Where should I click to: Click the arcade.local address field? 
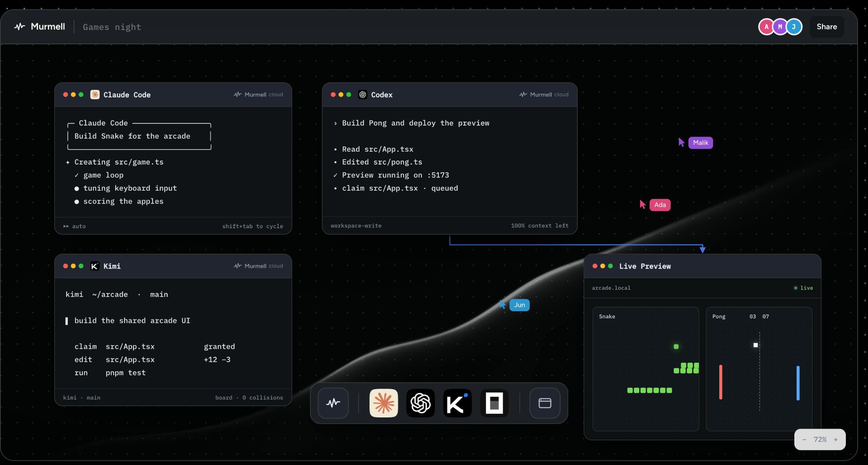[611, 288]
